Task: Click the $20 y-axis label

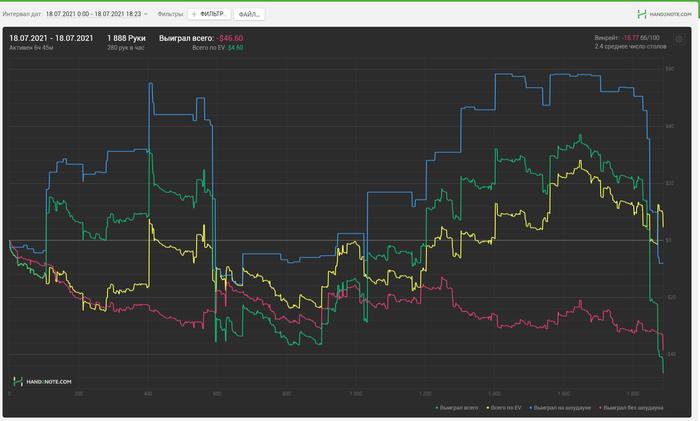Action: (670, 183)
